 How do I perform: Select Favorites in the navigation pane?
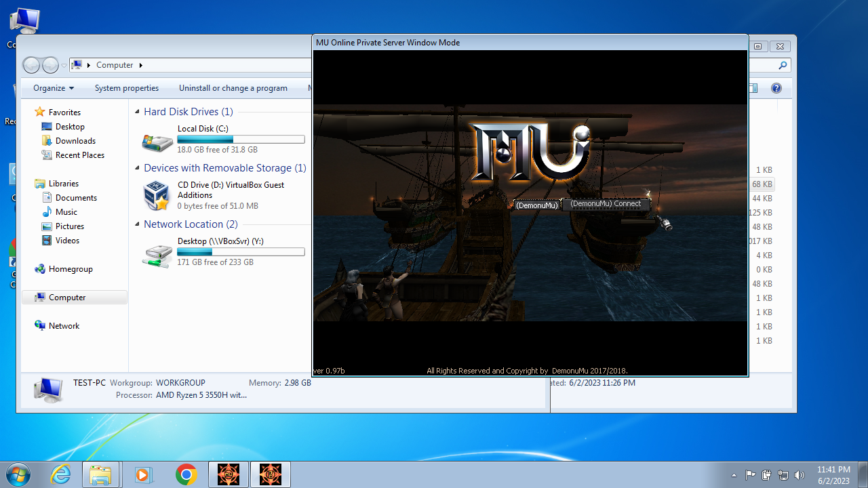click(x=64, y=113)
